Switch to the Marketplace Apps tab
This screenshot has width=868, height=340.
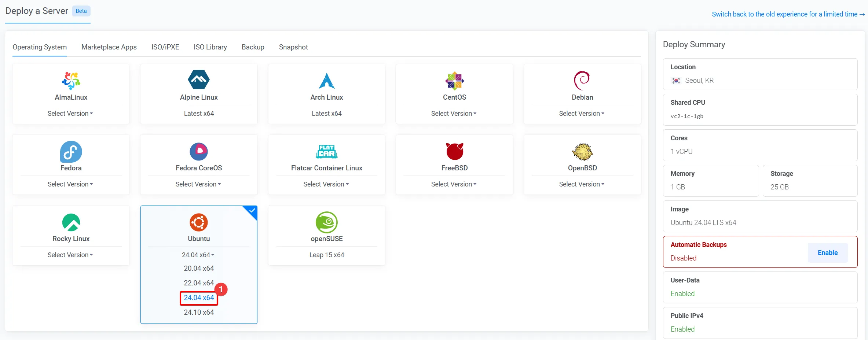[x=109, y=47]
